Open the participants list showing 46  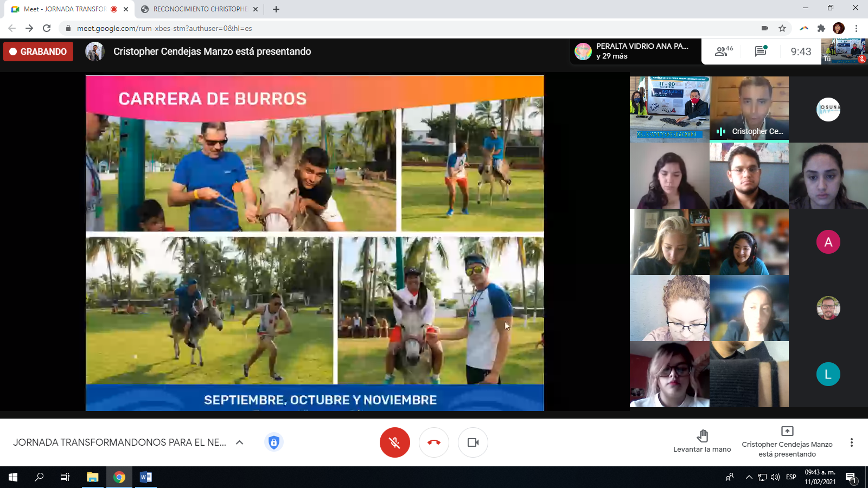724,52
